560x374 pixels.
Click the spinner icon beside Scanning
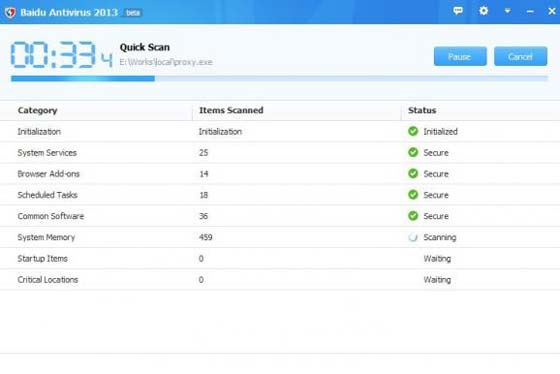click(x=413, y=237)
